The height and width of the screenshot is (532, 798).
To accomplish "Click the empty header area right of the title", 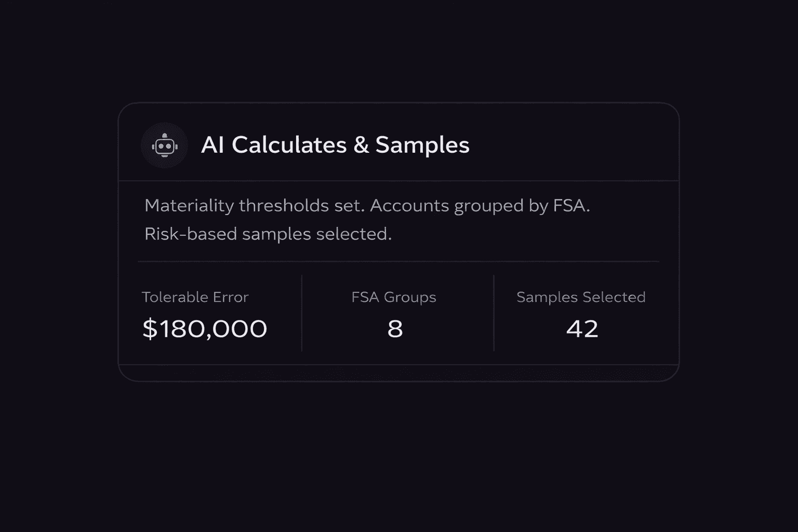I will coord(571,145).
